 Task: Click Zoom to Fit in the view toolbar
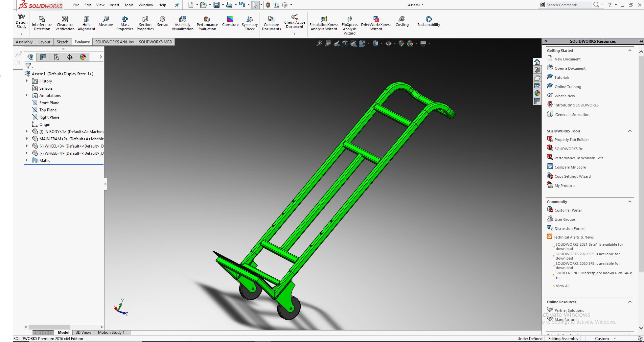point(319,43)
